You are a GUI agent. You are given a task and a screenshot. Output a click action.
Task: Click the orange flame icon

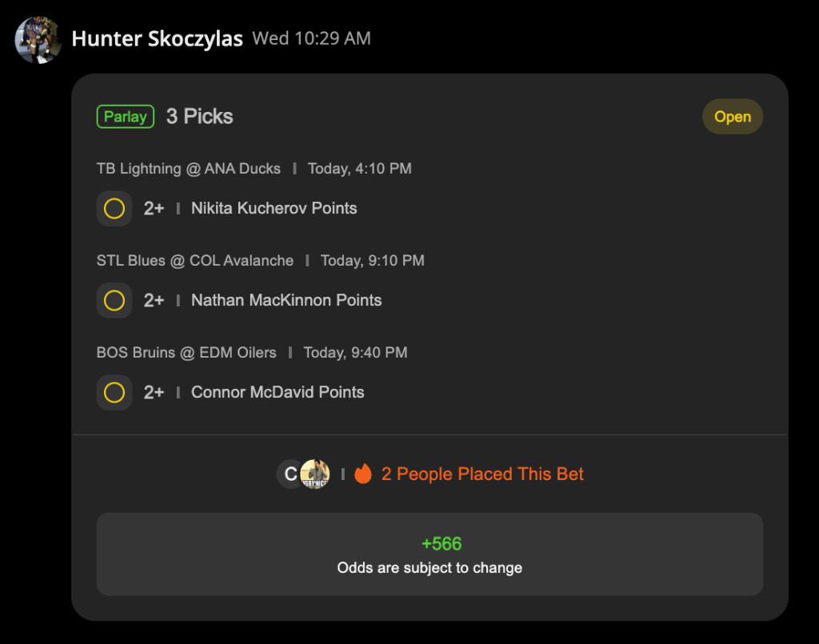click(363, 474)
